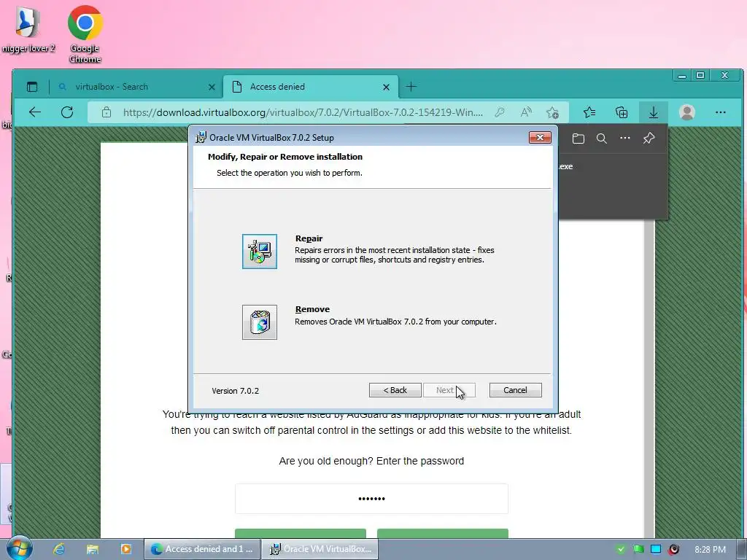The image size is (747, 560).
Task: Open the password key icon in address bar
Action: pos(499,112)
